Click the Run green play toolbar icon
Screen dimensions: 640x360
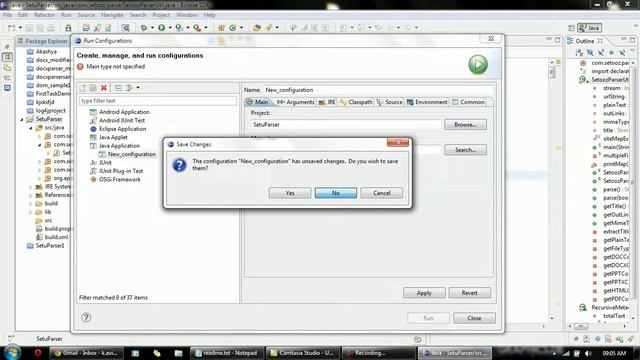[162, 28]
